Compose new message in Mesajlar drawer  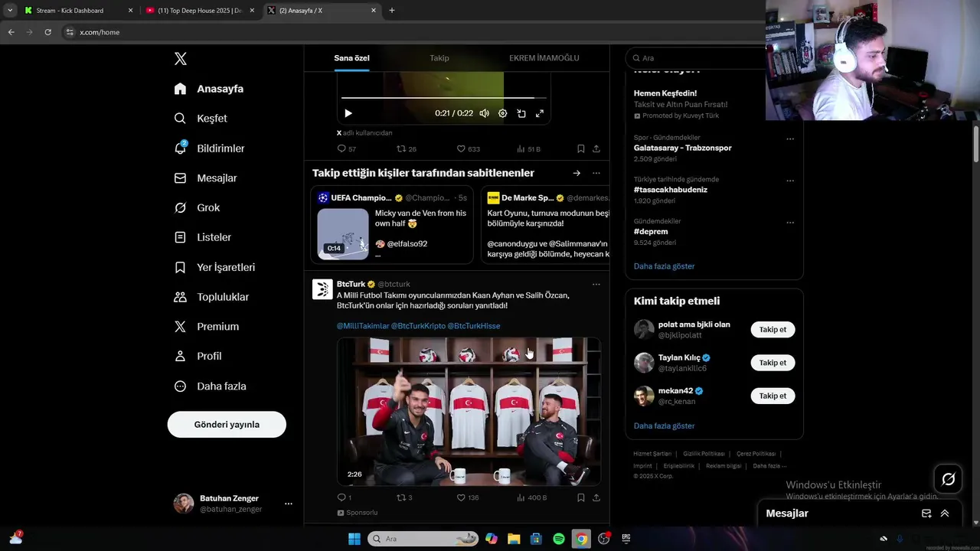click(x=926, y=514)
